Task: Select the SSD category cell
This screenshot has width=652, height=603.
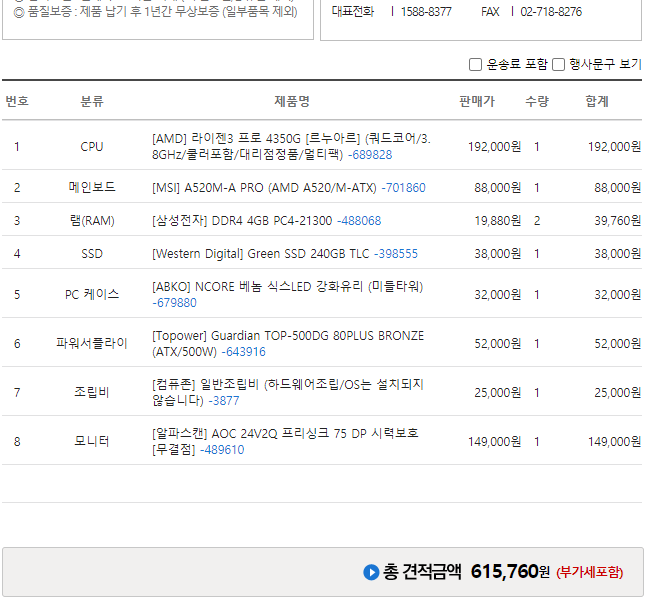Action: coord(92,254)
